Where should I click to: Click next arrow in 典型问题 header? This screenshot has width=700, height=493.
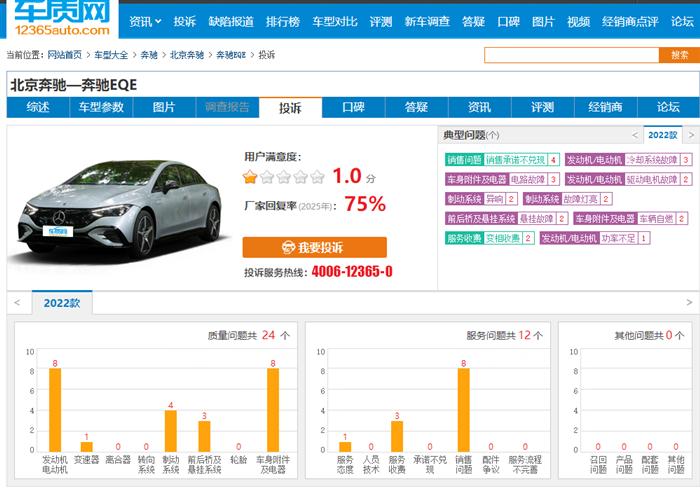click(691, 135)
